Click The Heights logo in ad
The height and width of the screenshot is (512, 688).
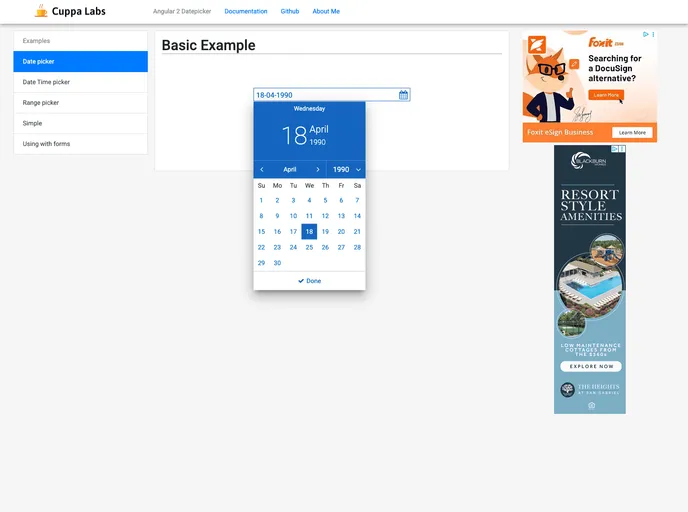click(x=590, y=389)
